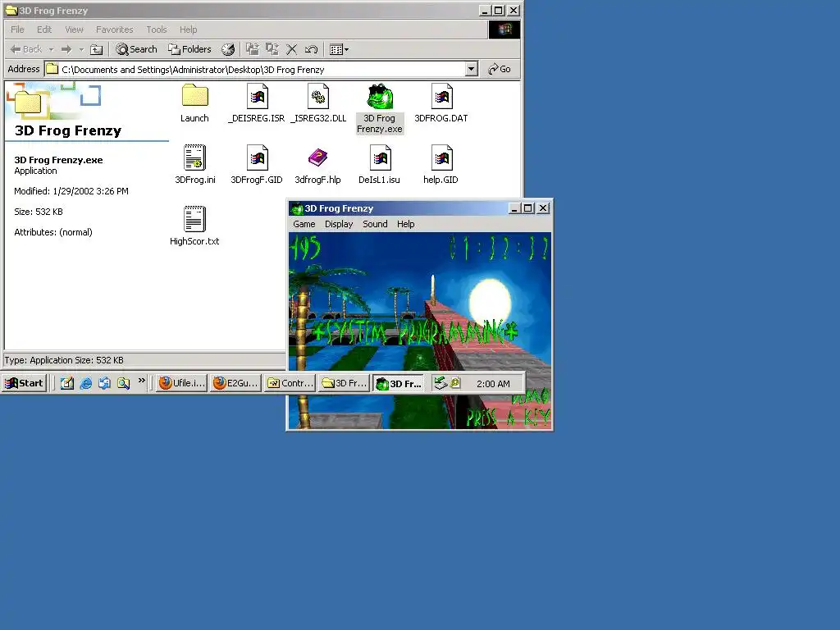Click the Forward arrow in Explorer

pyautogui.click(x=66, y=49)
